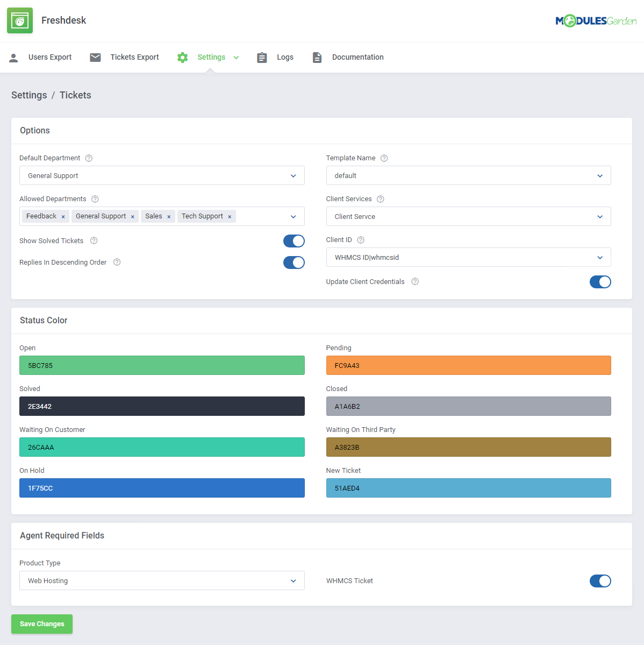Viewport: 644px width, 645px height.
Task: Open the Client ID dropdown
Action: pos(469,258)
